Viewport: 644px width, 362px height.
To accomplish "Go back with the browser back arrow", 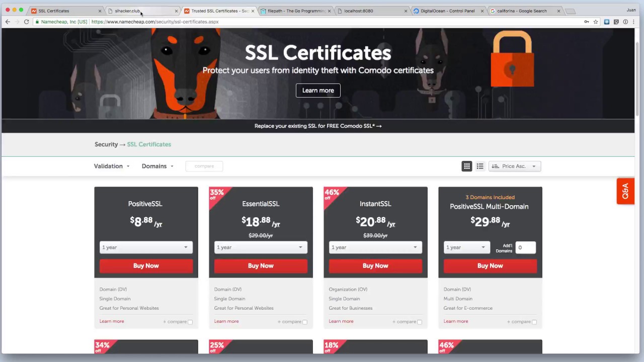I will coord(8,22).
